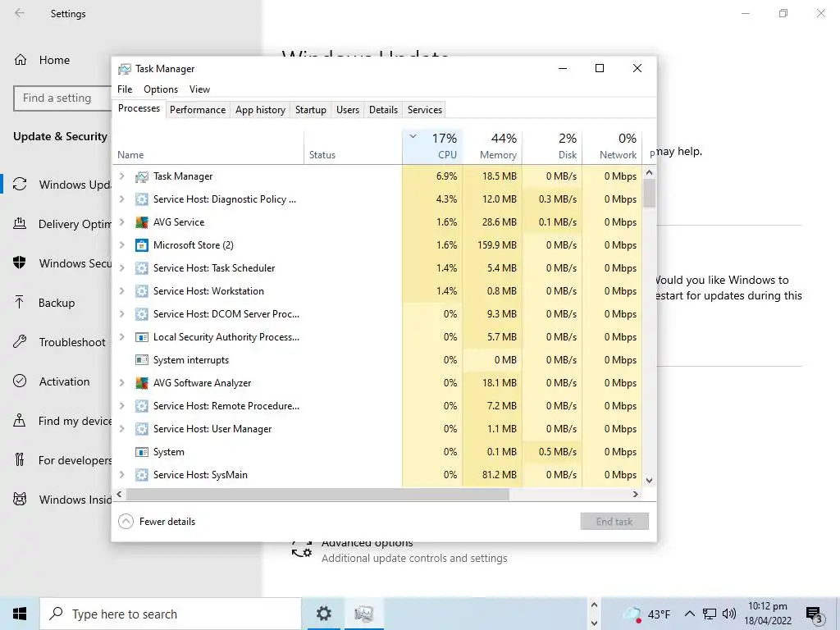Click the Service Host: Workstation gear icon

(x=141, y=291)
